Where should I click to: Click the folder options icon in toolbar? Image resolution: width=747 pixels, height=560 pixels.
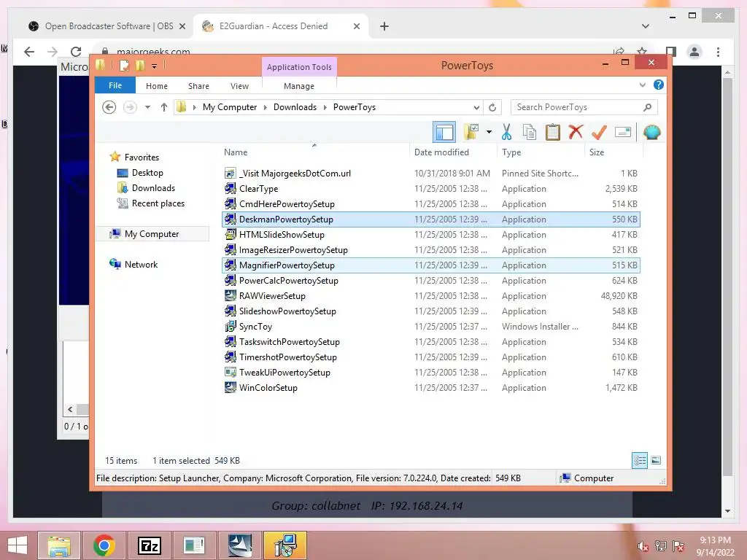(471, 132)
